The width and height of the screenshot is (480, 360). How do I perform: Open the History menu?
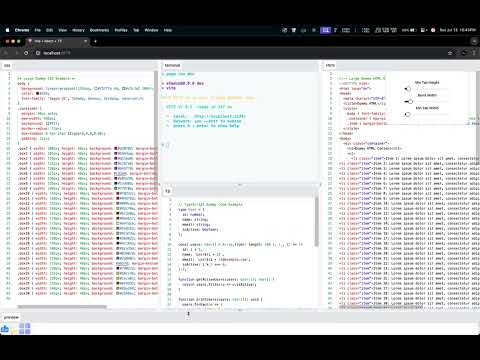point(78,30)
